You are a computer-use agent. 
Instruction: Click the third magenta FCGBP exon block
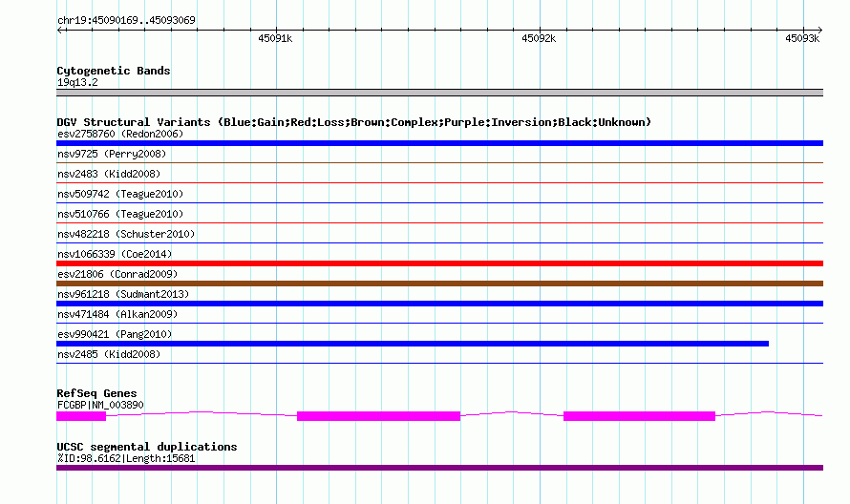pyautogui.click(x=639, y=416)
